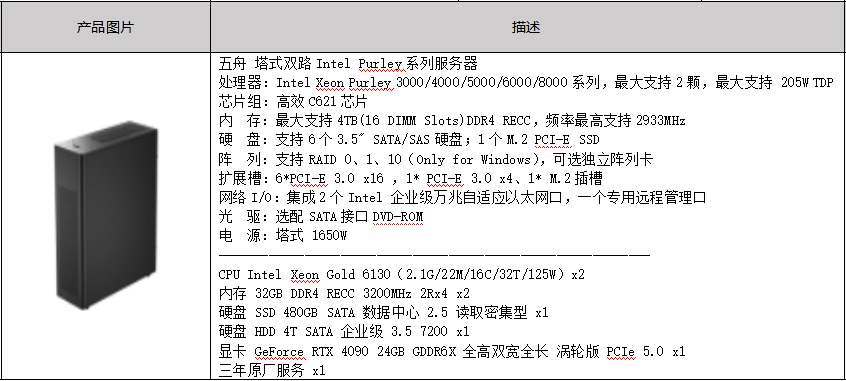Click the underlined word Purley in title
Viewport: 846px width, 381px height.
381,64
